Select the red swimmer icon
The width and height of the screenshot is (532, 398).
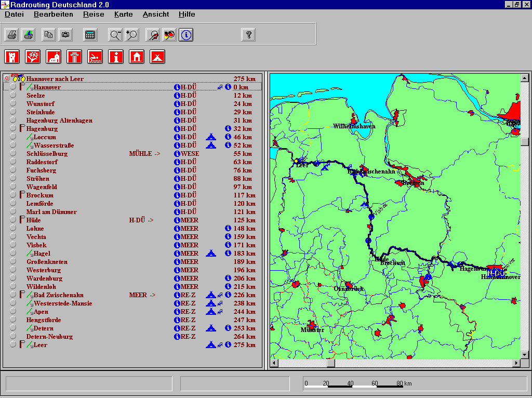(95, 57)
